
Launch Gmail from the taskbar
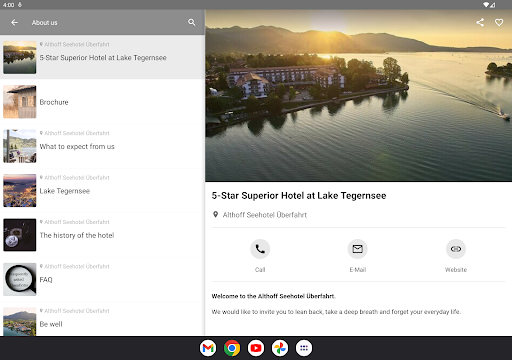tap(208, 348)
